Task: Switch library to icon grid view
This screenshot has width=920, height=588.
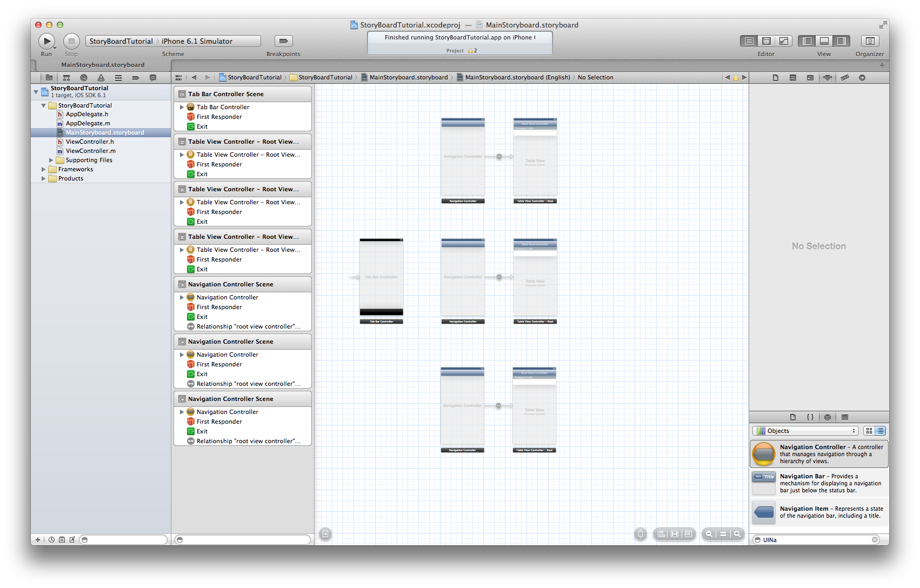Action: coord(869,431)
